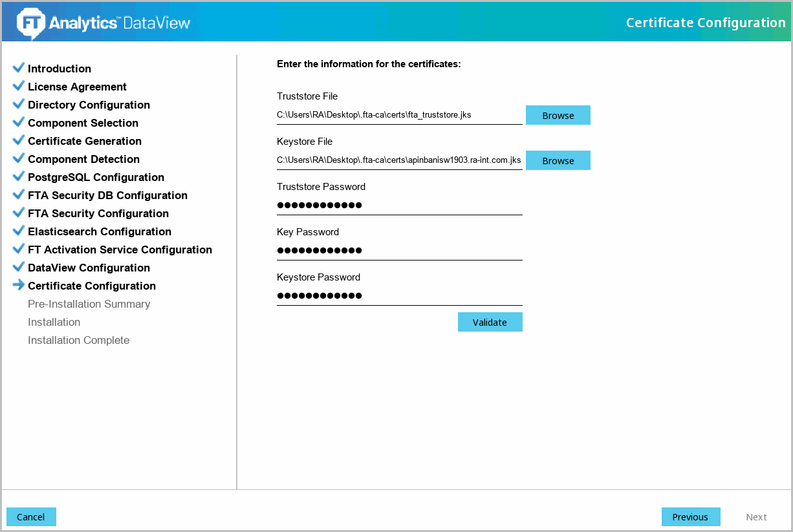Click the checkmark beside DataView Configuration
Viewport: 793px width, 532px height.
point(19,267)
